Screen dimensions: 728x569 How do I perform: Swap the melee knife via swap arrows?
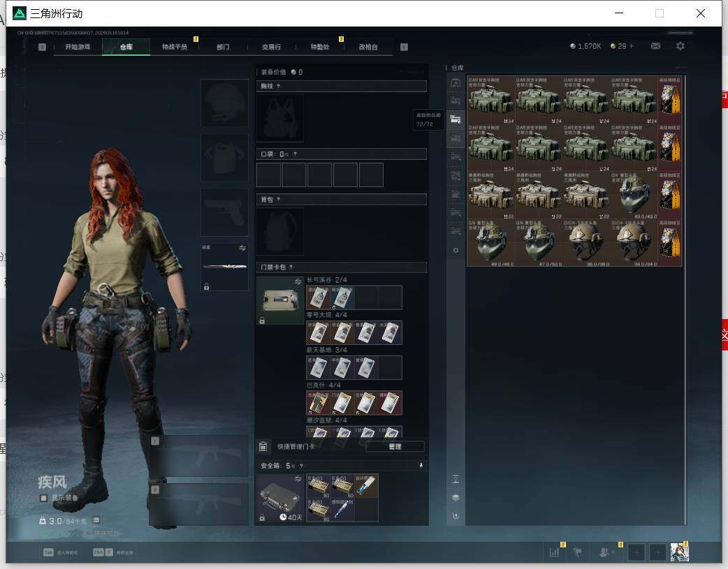tap(242, 248)
